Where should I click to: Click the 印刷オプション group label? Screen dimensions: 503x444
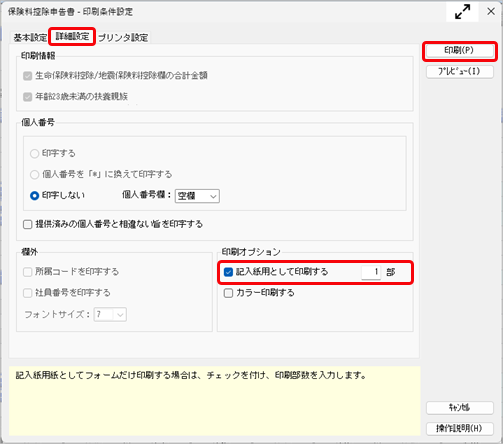click(x=251, y=252)
